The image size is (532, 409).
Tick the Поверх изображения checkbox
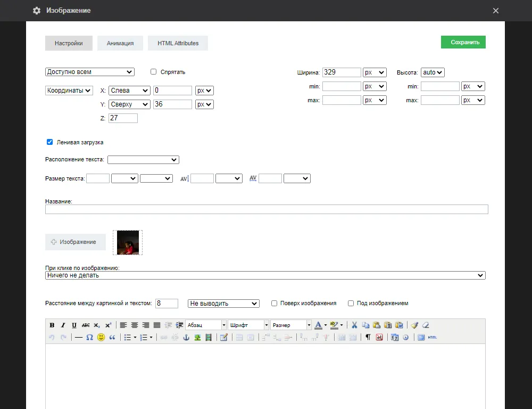pyautogui.click(x=275, y=303)
